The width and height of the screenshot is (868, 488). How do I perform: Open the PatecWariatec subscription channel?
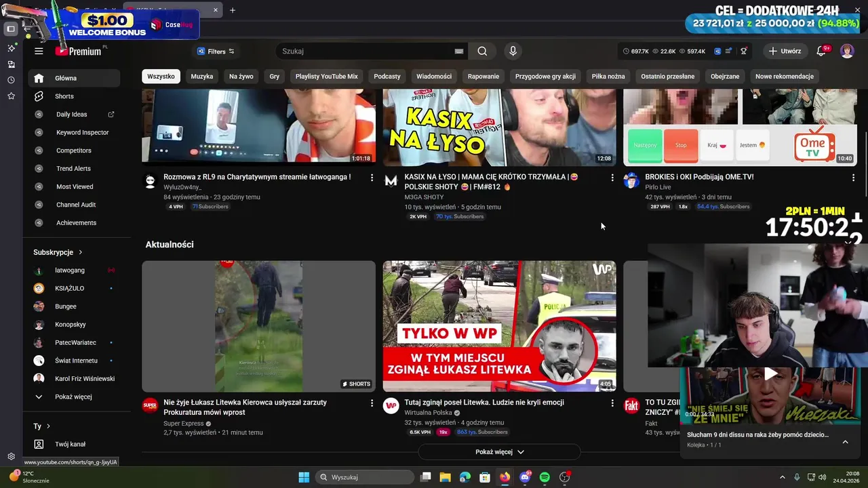[x=75, y=342]
